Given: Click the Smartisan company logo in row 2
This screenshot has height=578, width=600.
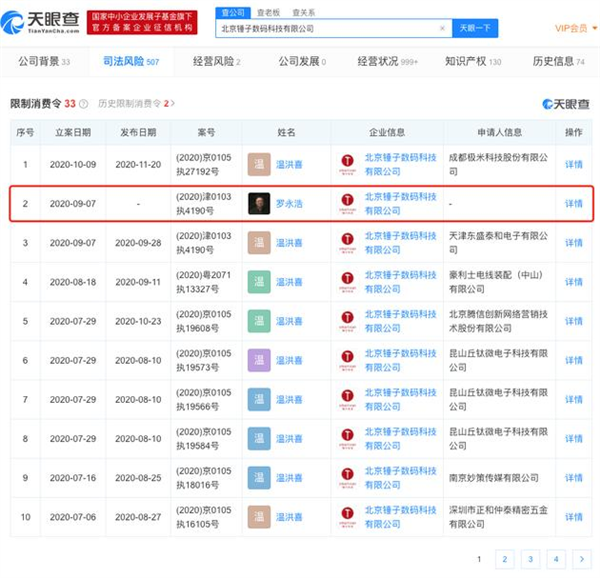Looking at the screenshot, I should pyautogui.click(x=347, y=204).
